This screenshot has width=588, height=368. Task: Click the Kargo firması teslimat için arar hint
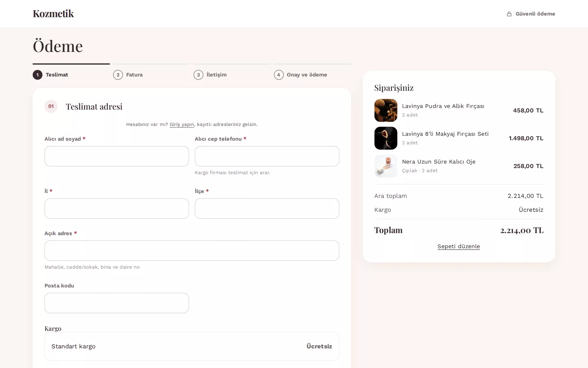click(x=232, y=173)
